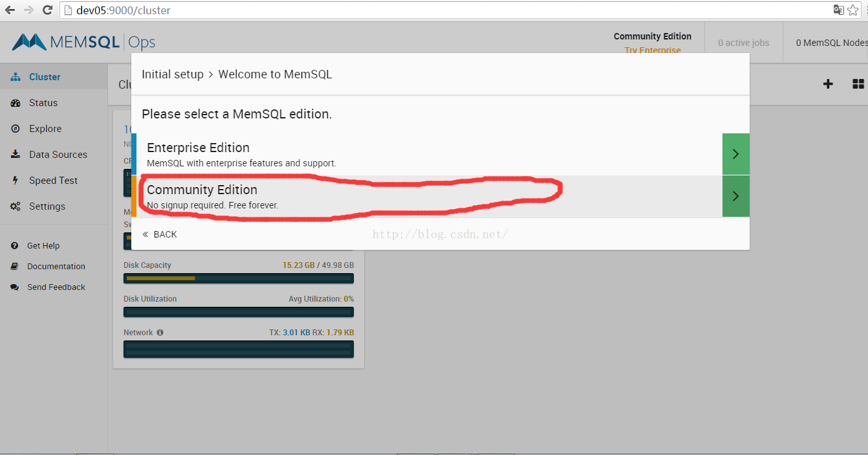Click the "Please select a MemSQL edition." heading

(237, 114)
